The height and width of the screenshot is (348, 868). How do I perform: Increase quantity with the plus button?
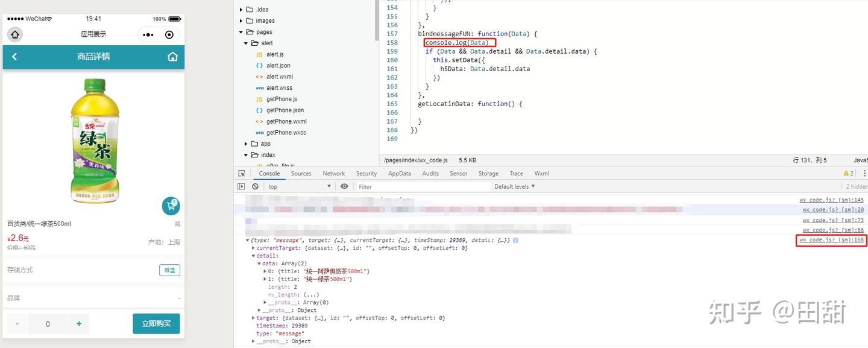tap(79, 324)
